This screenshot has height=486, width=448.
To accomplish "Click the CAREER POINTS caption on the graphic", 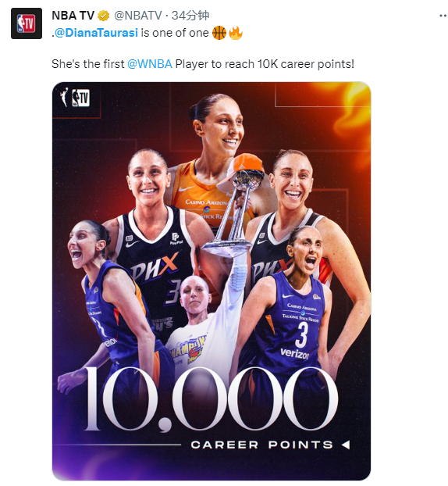I will pos(262,445).
